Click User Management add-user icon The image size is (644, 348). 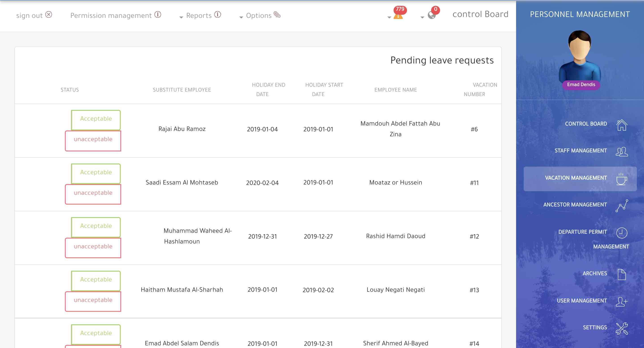tap(621, 301)
